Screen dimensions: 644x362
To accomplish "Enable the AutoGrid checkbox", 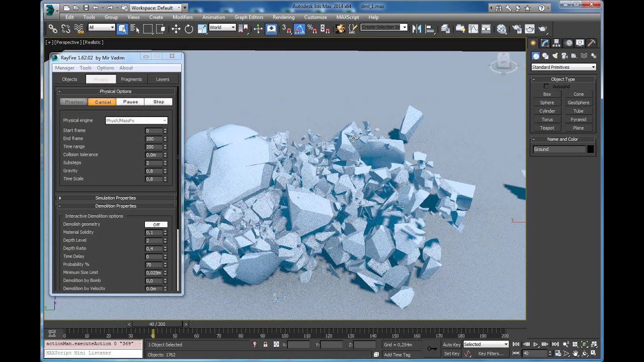I will pos(546,86).
